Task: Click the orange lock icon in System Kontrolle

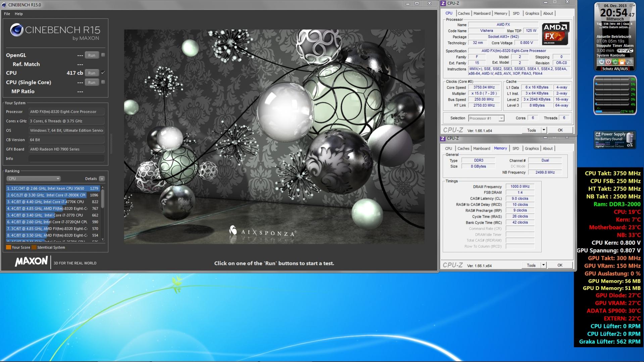Action: point(622,62)
